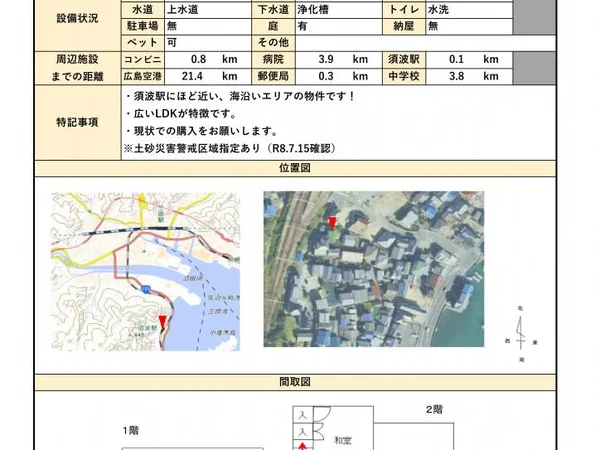Screen dimensions: 600x450
Task: Click the 3.8 distance value for 中学校
Action: [x=456, y=76]
